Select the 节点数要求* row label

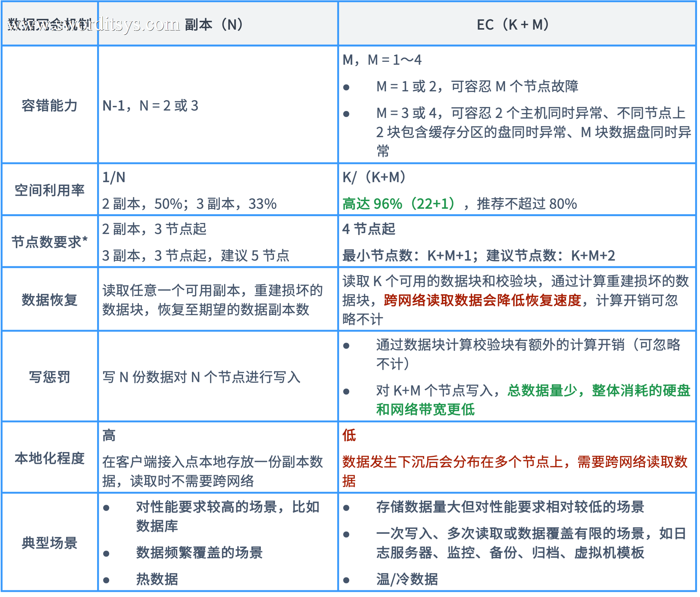pyautogui.click(x=49, y=242)
